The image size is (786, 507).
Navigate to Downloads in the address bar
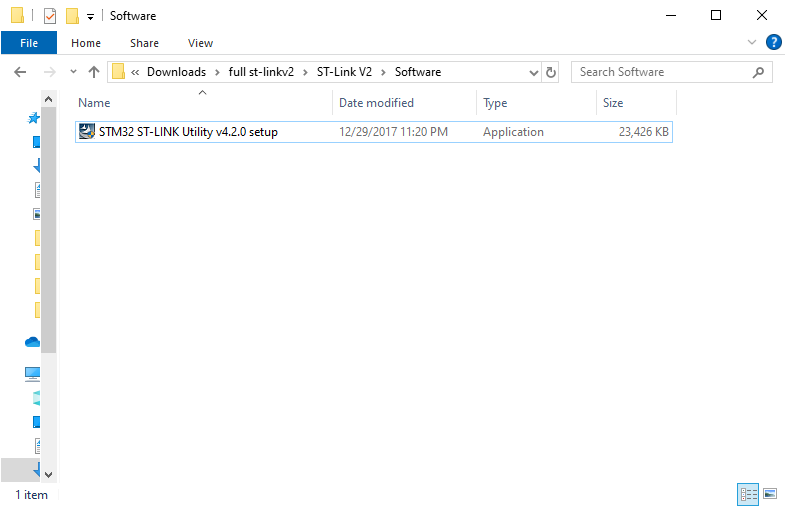(176, 72)
